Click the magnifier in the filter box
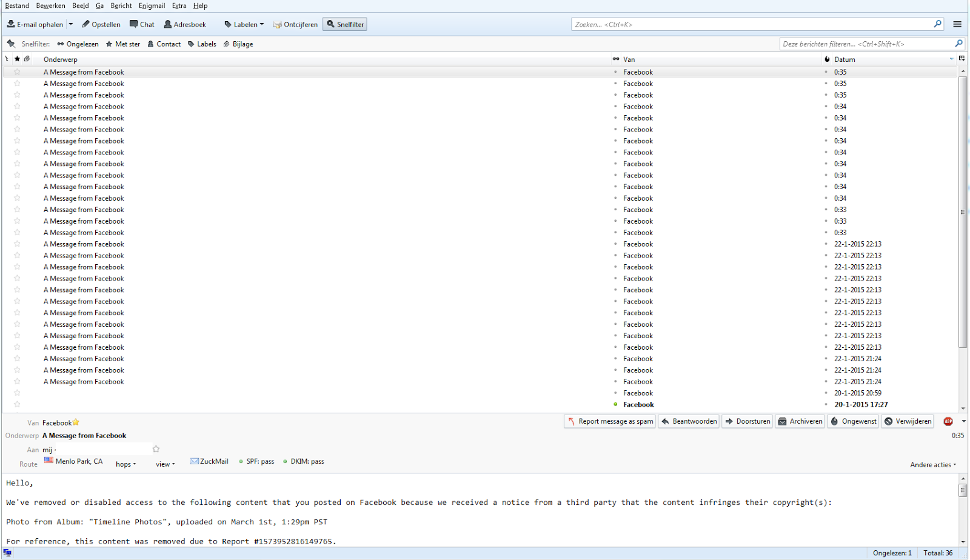The image size is (970, 560). pos(958,44)
